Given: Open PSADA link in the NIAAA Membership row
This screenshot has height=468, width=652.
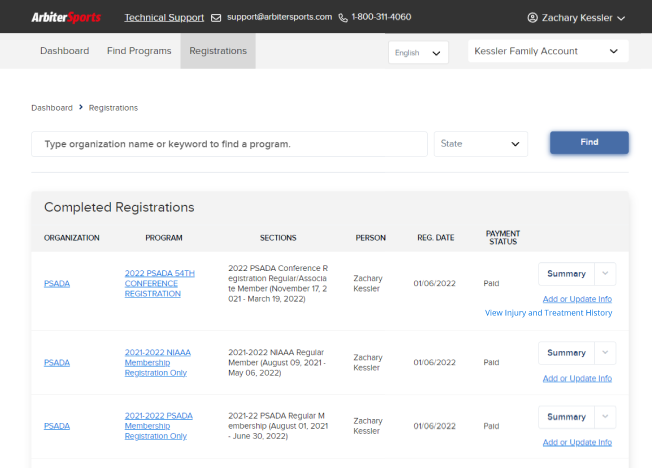Looking at the screenshot, I should tap(57, 363).
